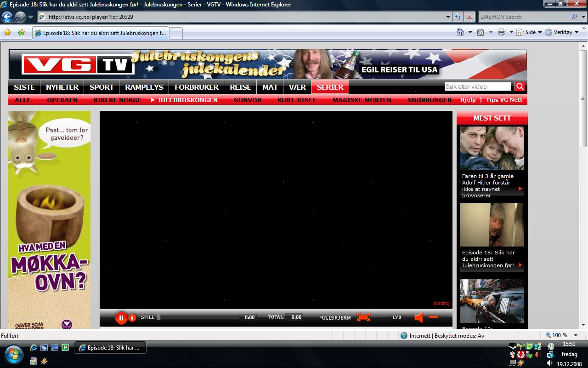Open the RAMPELYS section tab
588x368 pixels.
pyautogui.click(x=144, y=87)
